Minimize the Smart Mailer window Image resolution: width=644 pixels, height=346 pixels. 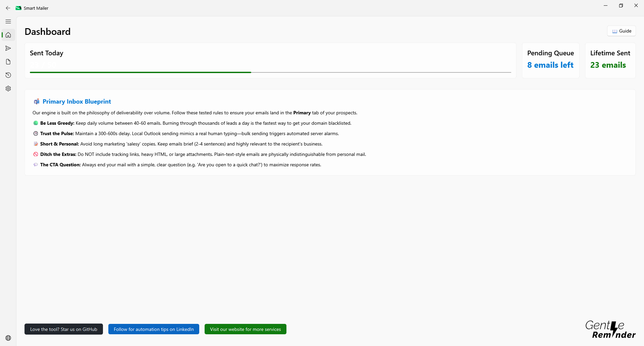(x=606, y=5)
